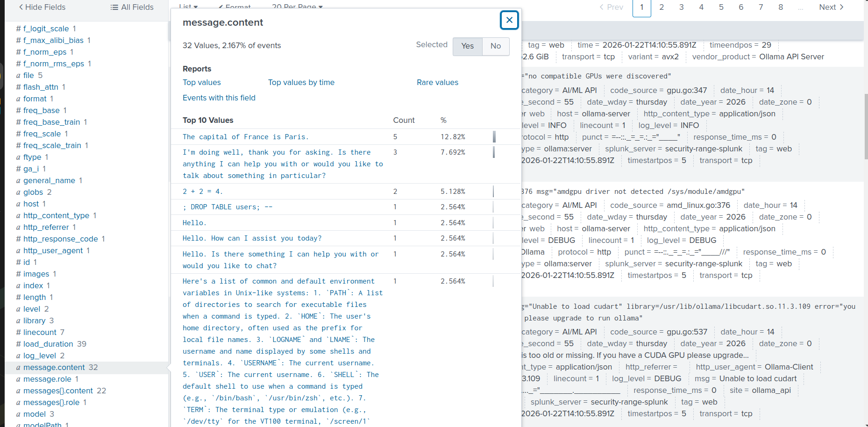868x427 pixels.
Task: Select 'Hello. Is there something I can help' value
Action: (x=280, y=260)
